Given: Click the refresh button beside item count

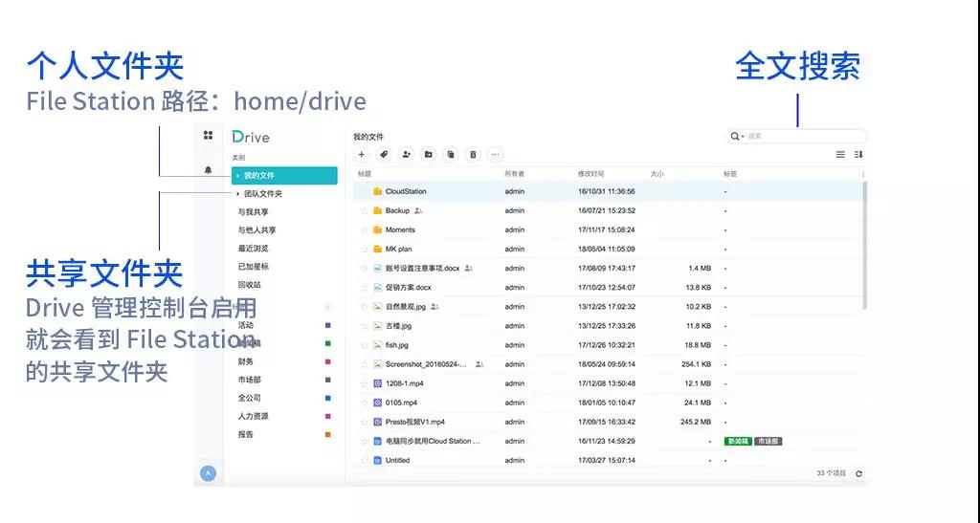Looking at the screenshot, I should [x=858, y=473].
